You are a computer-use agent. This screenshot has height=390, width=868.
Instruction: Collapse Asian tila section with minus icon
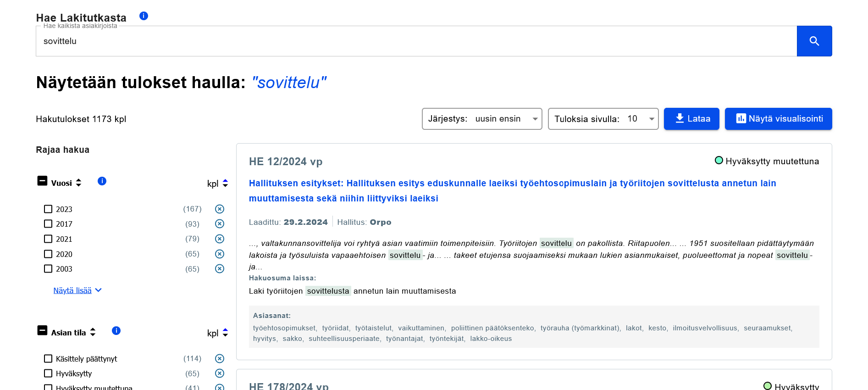point(42,331)
